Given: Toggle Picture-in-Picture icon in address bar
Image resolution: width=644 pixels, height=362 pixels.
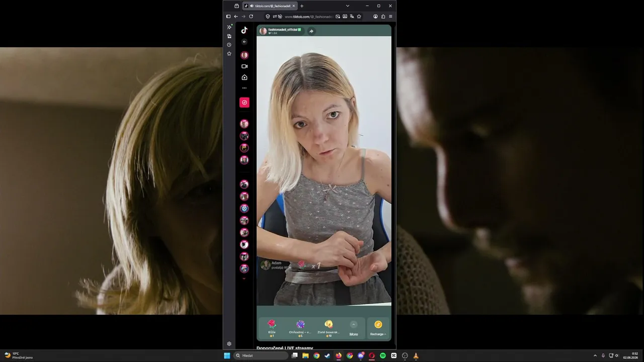Looking at the screenshot, I should tap(338, 17).
